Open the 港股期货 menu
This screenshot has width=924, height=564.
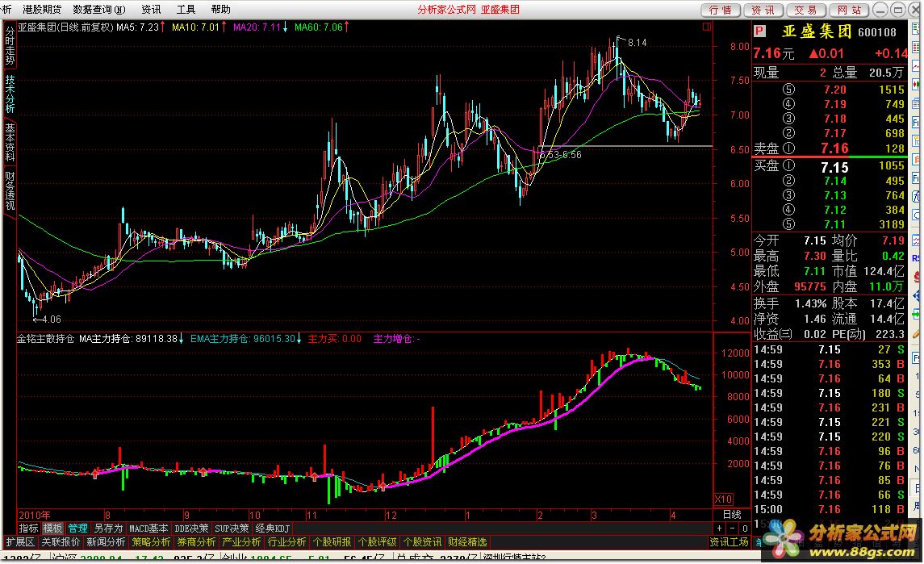41,10
